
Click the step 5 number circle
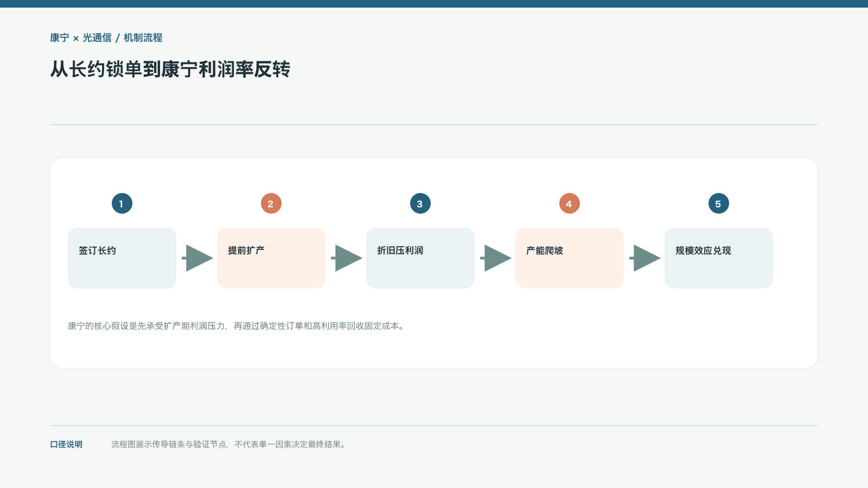[719, 203]
